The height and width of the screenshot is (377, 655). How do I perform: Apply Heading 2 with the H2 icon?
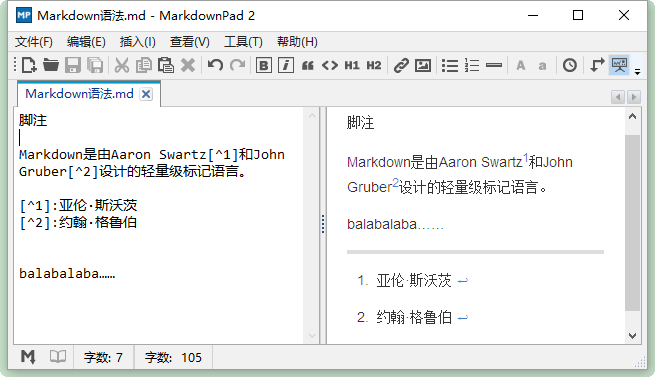[374, 65]
